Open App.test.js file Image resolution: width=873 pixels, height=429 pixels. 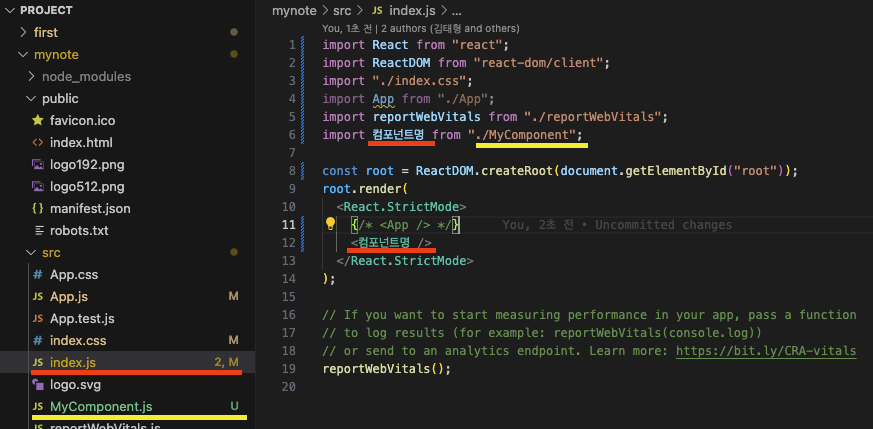click(x=82, y=318)
